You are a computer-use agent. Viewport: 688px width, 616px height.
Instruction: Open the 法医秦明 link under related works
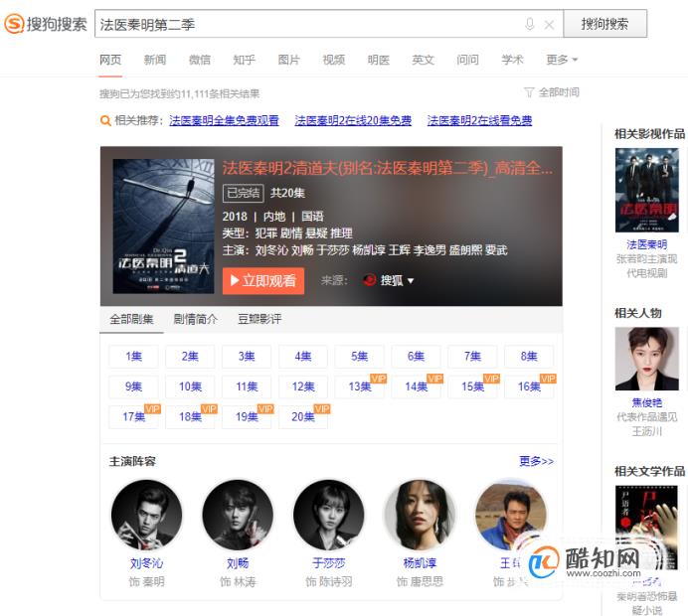(x=647, y=244)
